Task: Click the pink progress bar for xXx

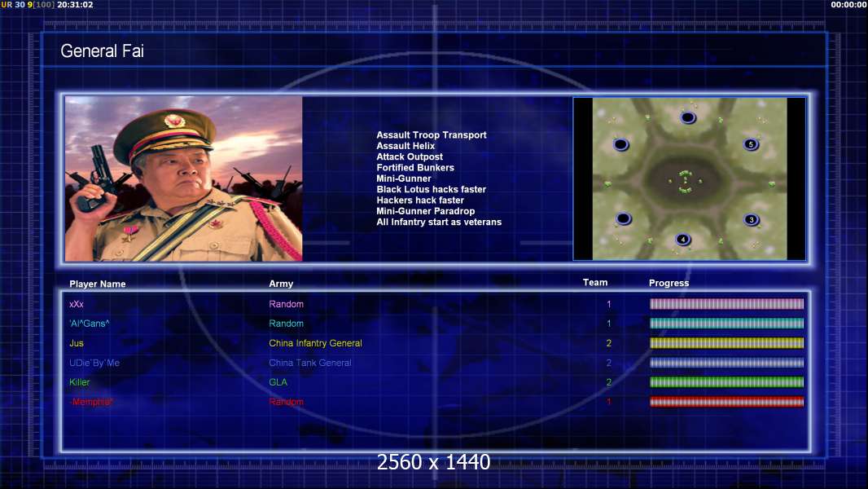Action: 726,304
